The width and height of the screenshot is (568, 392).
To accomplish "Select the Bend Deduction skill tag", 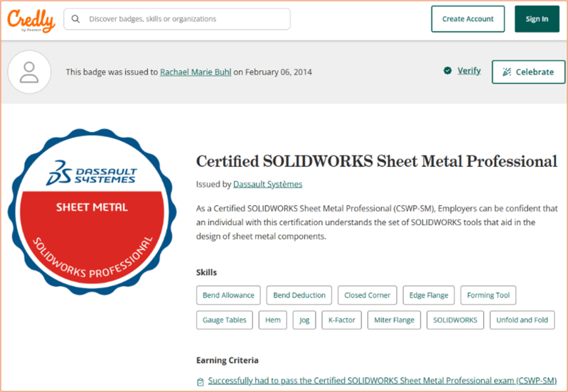I will click(299, 295).
